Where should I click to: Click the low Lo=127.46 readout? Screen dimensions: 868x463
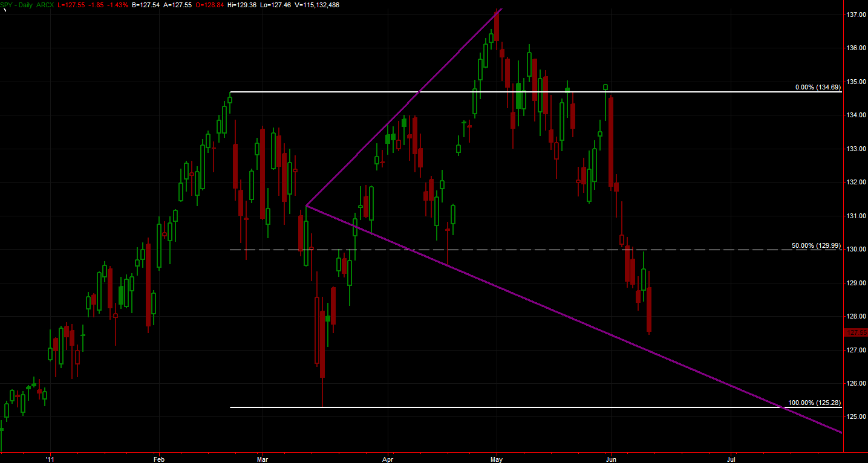tap(277, 4)
